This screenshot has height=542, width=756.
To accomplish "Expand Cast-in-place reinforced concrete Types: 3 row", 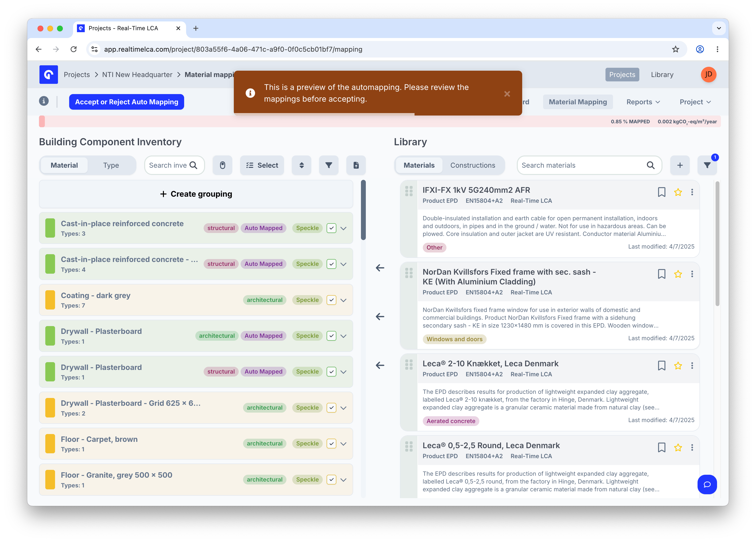I will 344,229.
